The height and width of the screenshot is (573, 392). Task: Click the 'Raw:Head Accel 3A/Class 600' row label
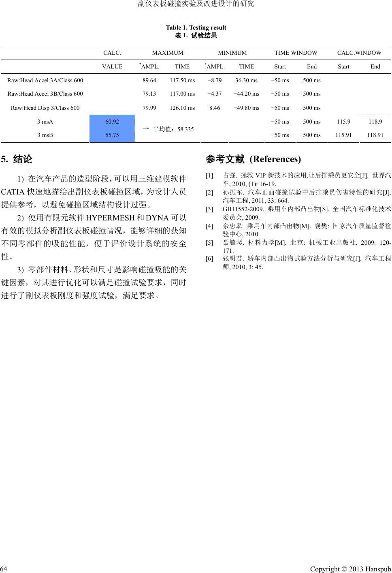tap(45, 80)
